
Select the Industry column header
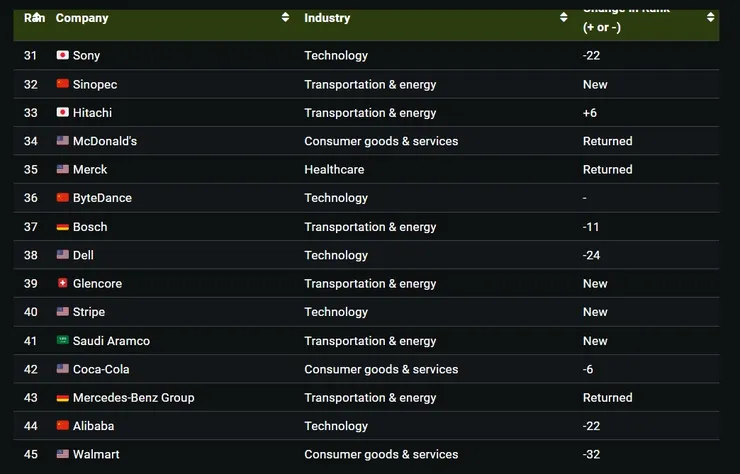coord(327,18)
